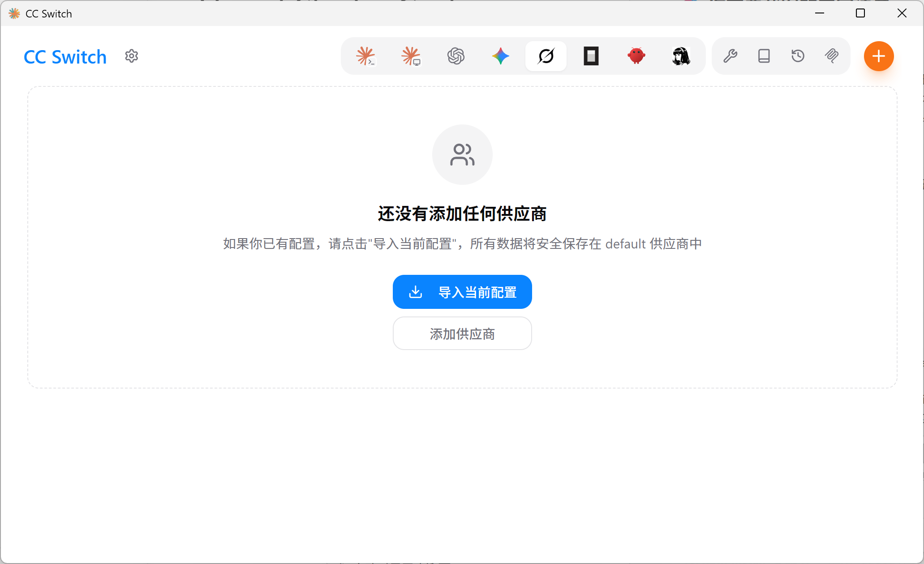This screenshot has width=924, height=564.
Task: Maximize the CC Switch window
Action: (x=860, y=13)
